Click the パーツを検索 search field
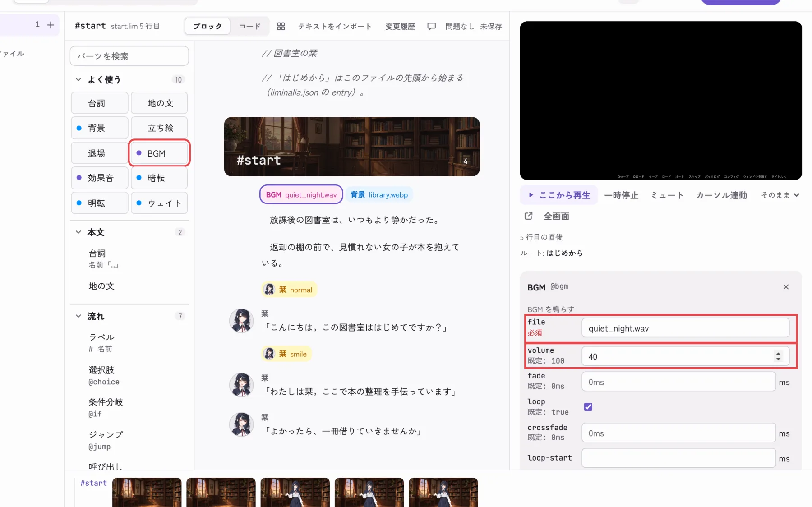Screen dimensions: 812x507 (x=129, y=56)
